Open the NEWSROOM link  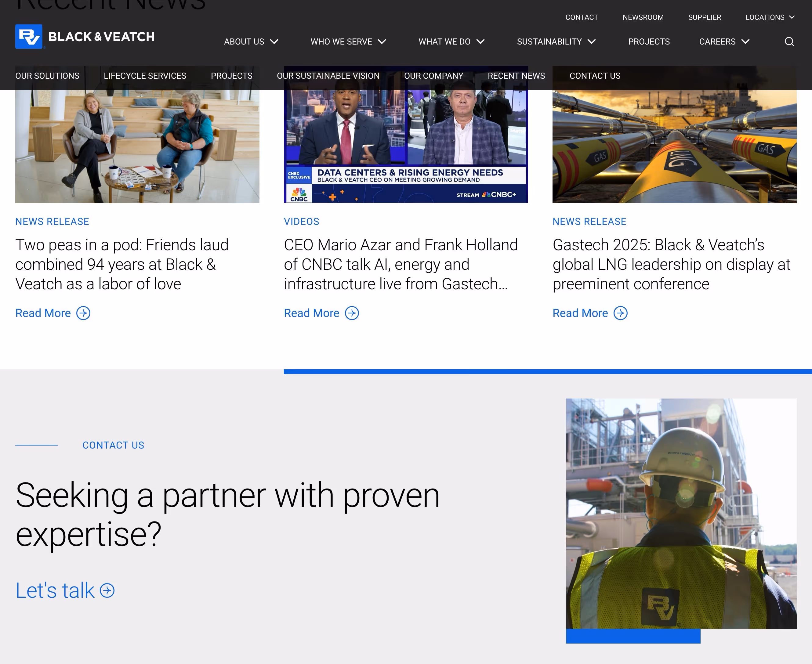(643, 17)
